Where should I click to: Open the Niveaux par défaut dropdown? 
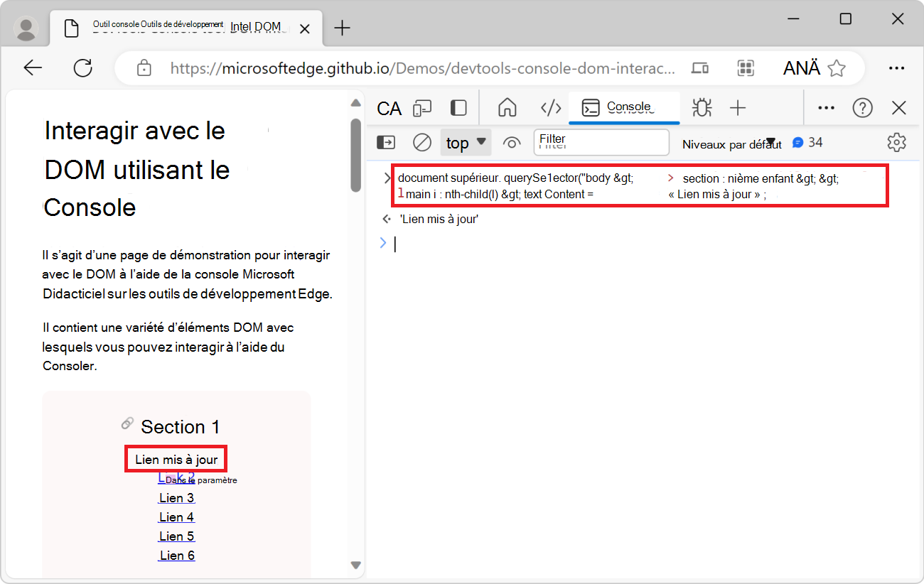(x=732, y=144)
